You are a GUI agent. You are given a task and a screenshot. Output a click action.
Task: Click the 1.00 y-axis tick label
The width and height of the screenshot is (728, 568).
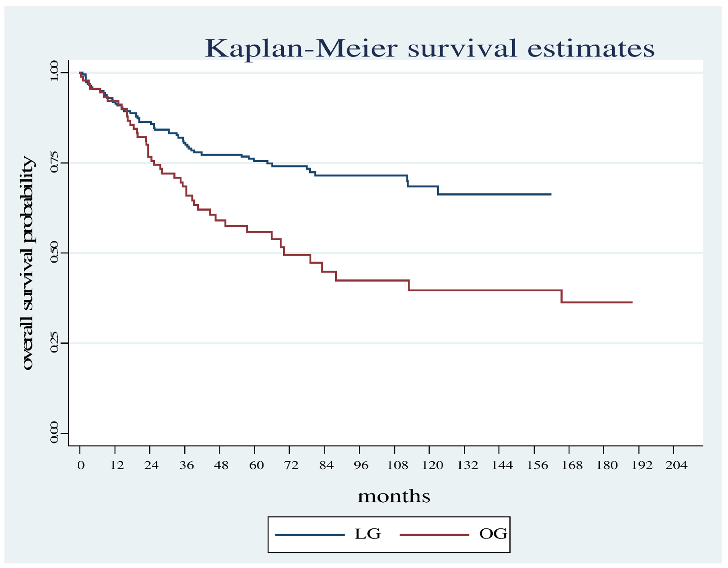click(54, 71)
